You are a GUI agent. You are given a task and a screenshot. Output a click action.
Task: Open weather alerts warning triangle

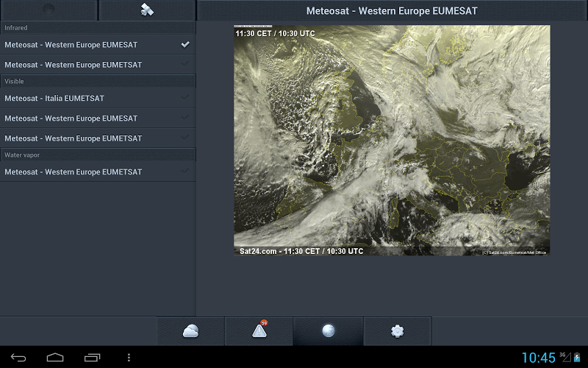click(x=259, y=331)
